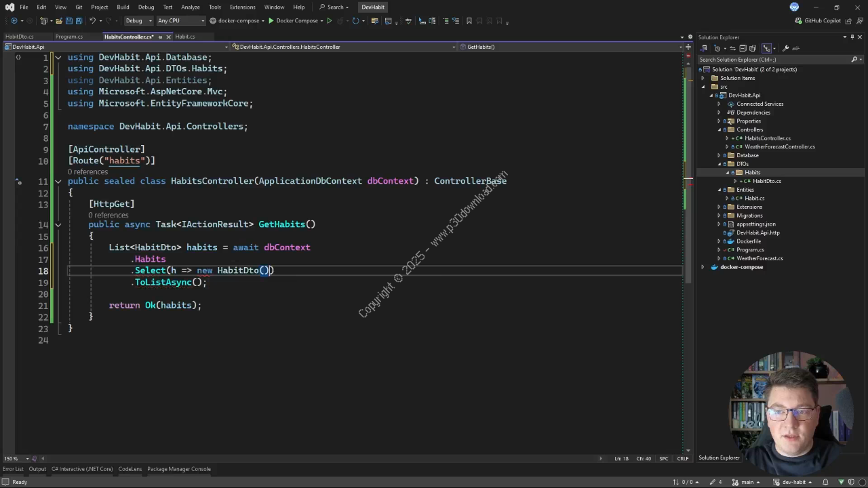Image resolution: width=868 pixels, height=488 pixels.
Task: Click the Open File folder icon
Action: [59, 21]
